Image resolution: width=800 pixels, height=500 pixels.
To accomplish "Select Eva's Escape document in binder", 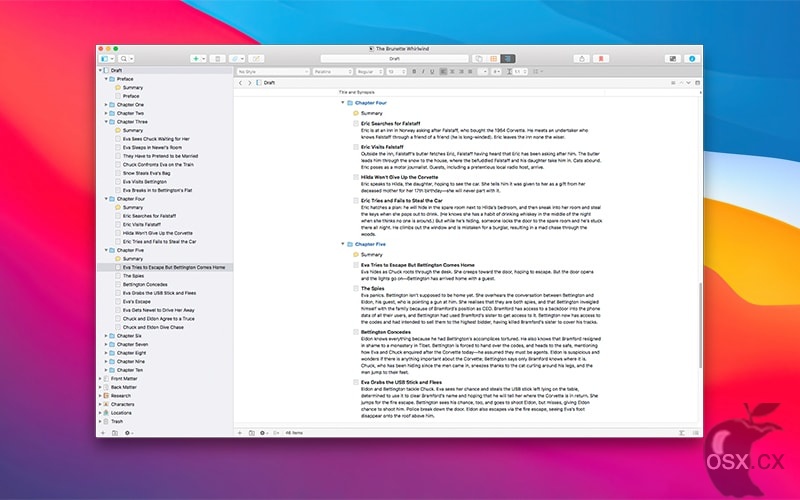I will [136, 302].
